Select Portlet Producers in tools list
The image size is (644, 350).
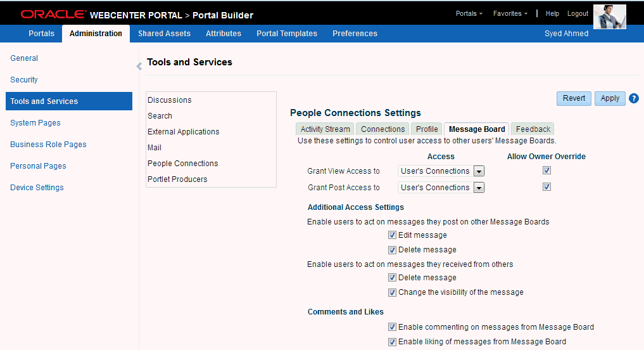pyautogui.click(x=177, y=179)
